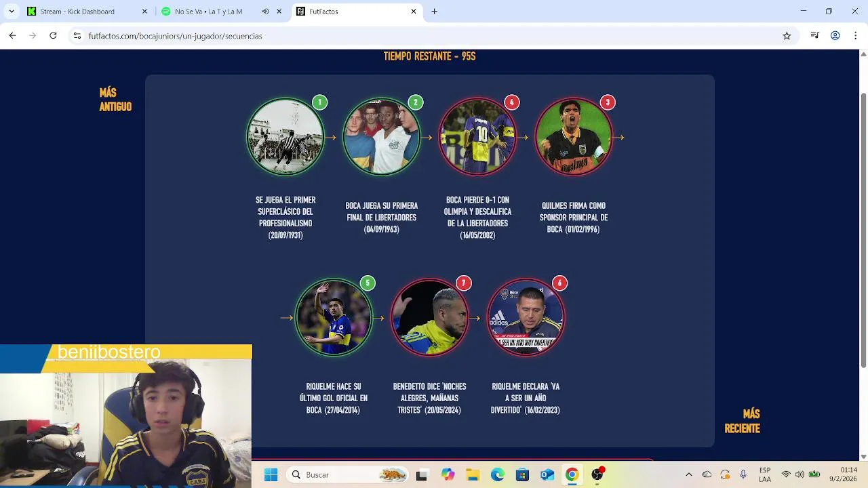Click red badge on Riquelme declaration card

click(x=559, y=283)
